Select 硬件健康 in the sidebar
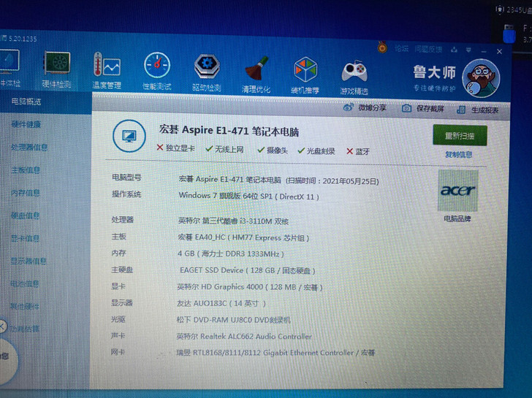 pyautogui.click(x=26, y=124)
